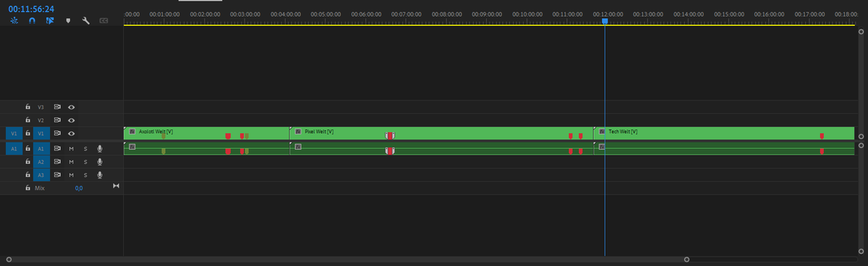
Task: Toggle V1 track targeting button
Action: pyautogui.click(x=41, y=134)
